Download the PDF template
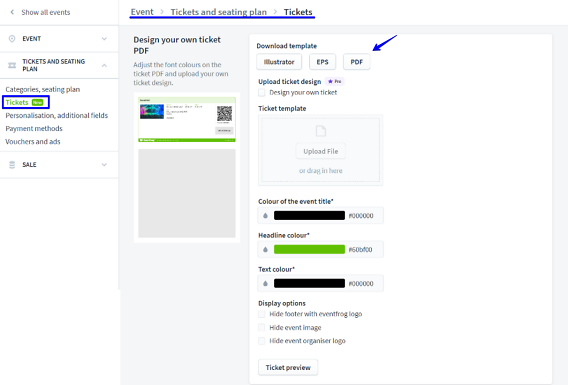The height and width of the screenshot is (385, 568). [356, 62]
